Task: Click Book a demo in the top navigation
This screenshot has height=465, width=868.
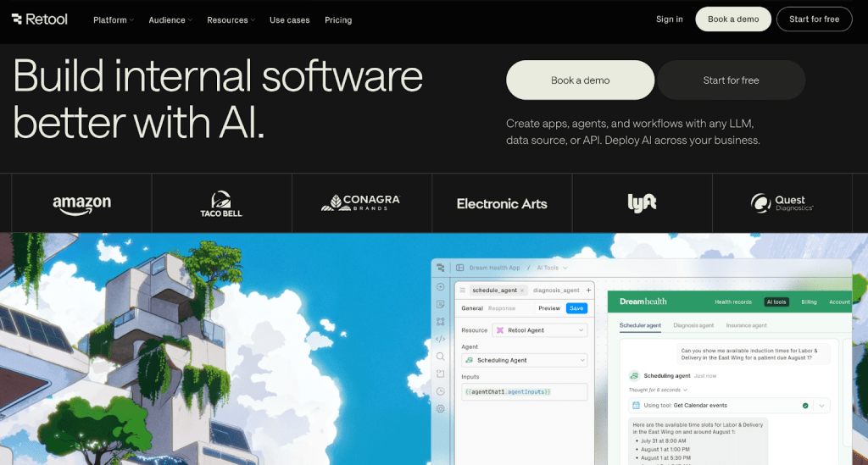Action: point(733,19)
